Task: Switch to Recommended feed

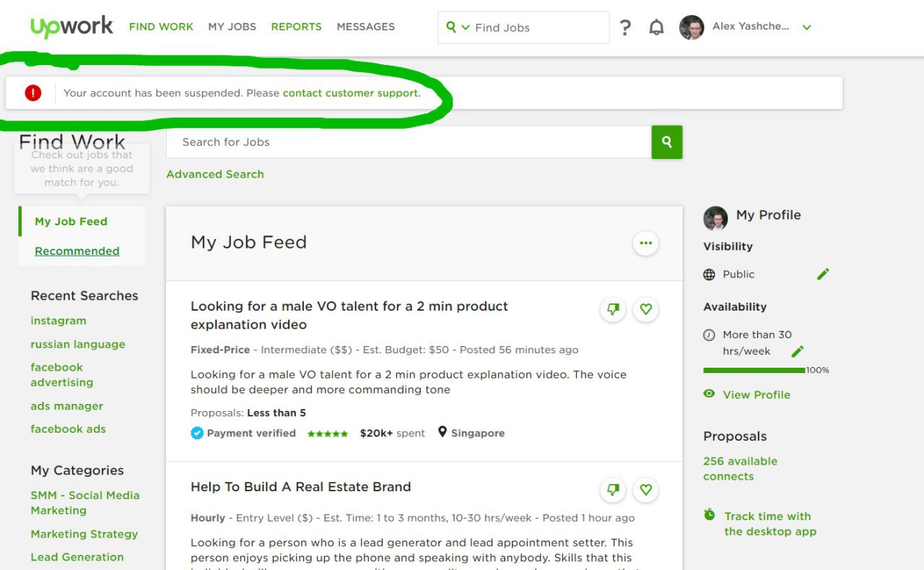Action: [77, 251]
